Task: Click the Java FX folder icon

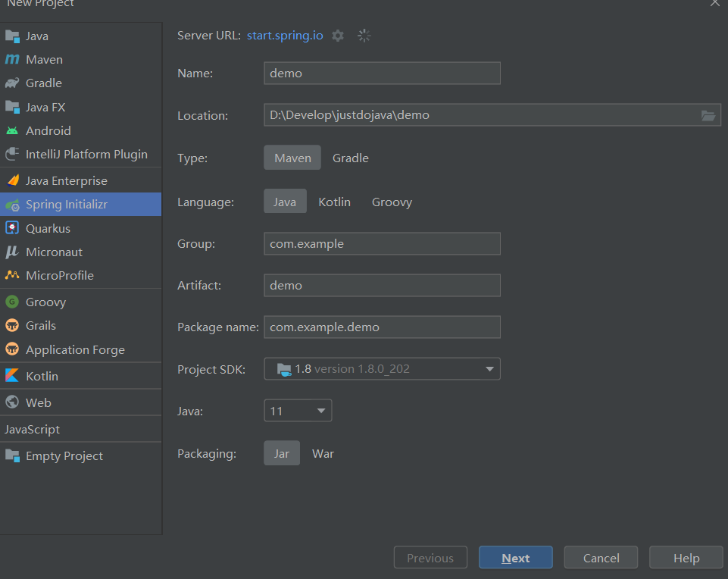Action: click(x=12, y=108)
